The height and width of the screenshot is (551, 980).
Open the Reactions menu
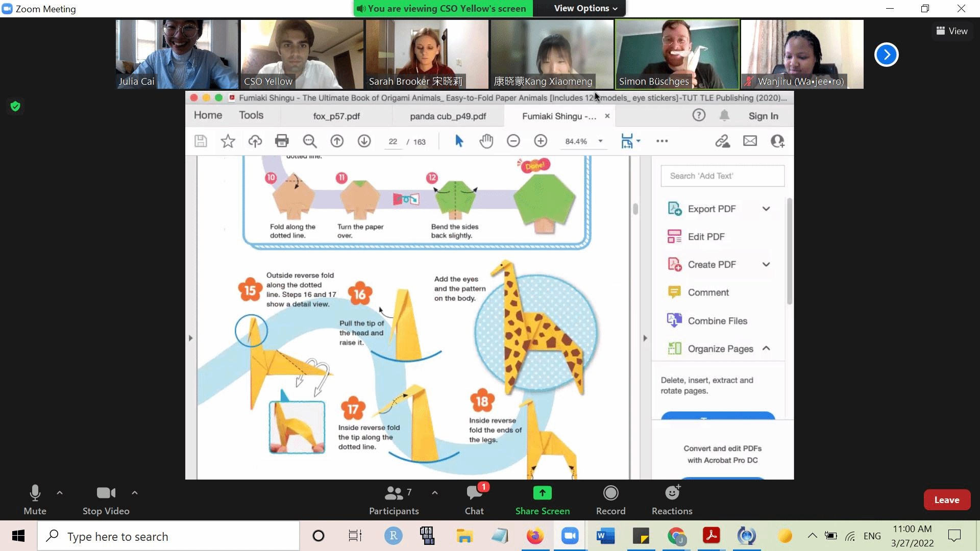pos(672,500)
